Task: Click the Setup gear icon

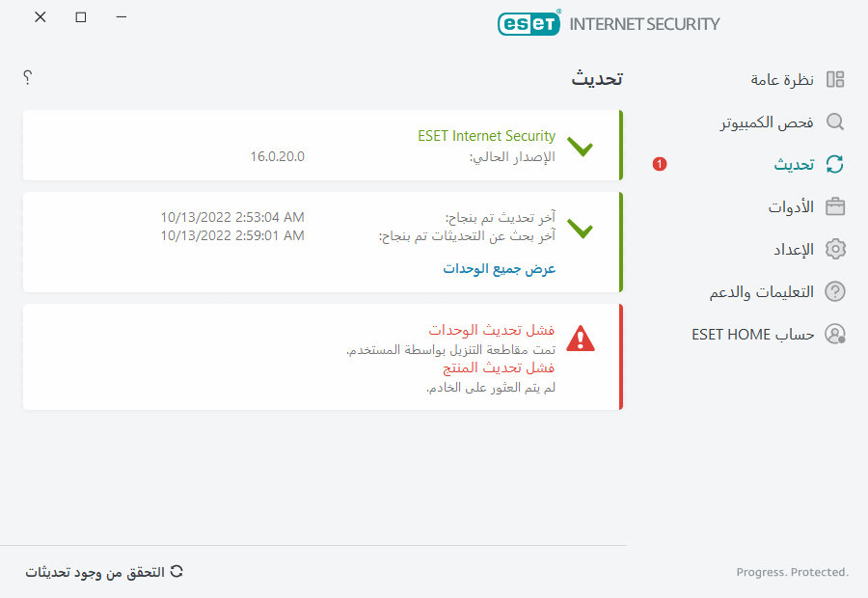Action: click(x=835, y=249)
